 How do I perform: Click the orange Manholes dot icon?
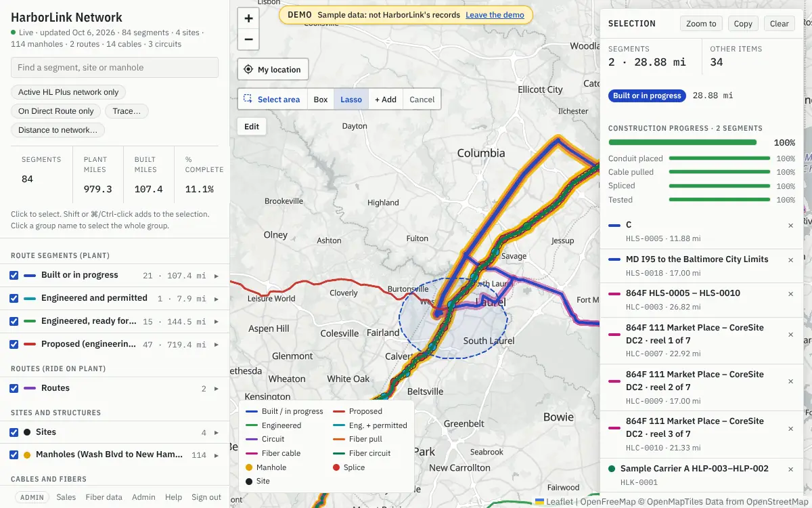(x=27, y=455)
